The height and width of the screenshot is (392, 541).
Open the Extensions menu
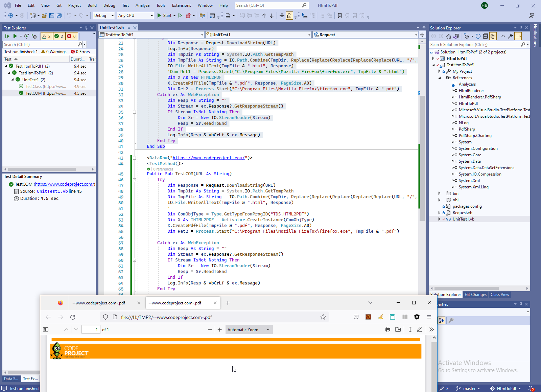181,5
